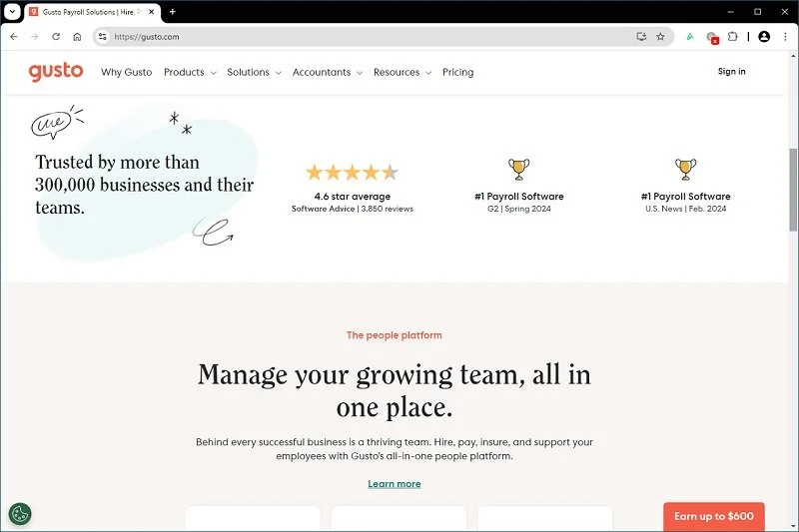
Task: Open the green extension icon in toolbar
Action: click(689, 37)
